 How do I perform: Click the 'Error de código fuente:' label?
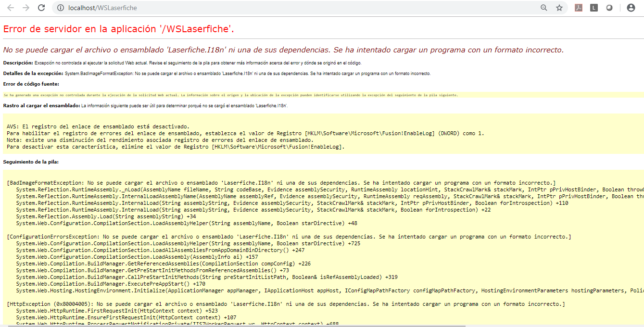pos(31,84)
